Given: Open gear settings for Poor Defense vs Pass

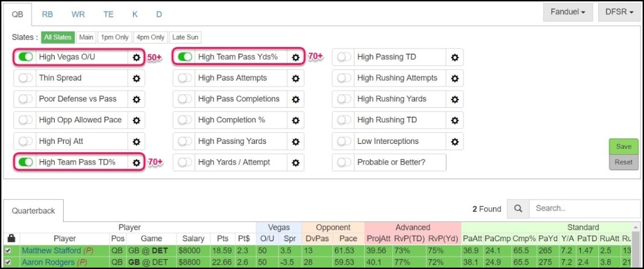Looking at the screenshot, I should point(136,100).
